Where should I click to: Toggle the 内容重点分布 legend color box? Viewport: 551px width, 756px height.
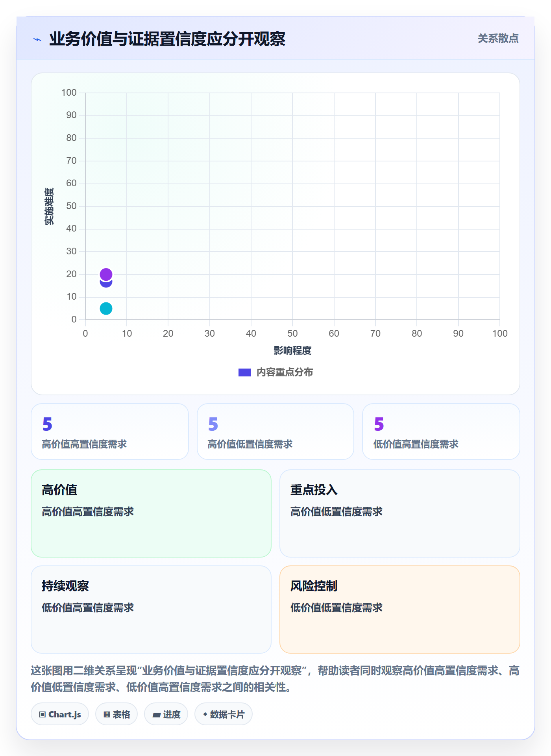(244, 372)
